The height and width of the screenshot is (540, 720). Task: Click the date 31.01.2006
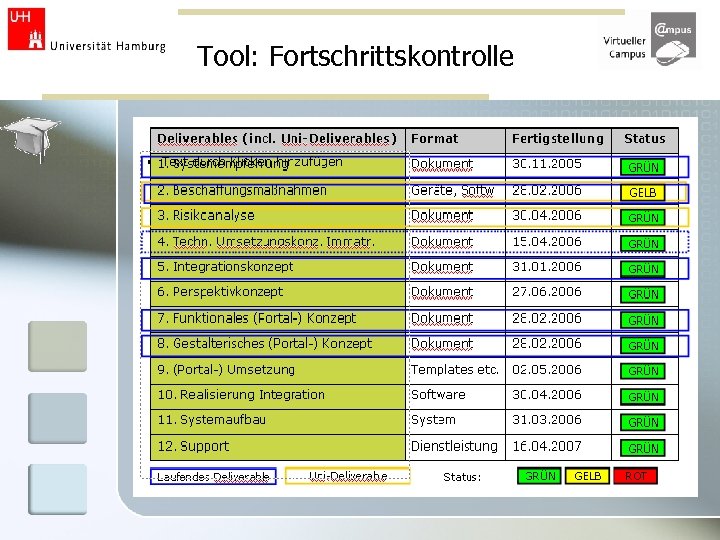tap(547, 267)
